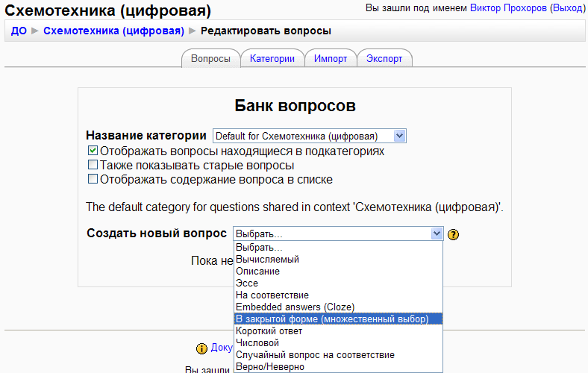Collapse the 'Создать новый вопрос' dropdown arrow
Image resolution: width=588 pixels, height=373 pixels.
[437, 233]
